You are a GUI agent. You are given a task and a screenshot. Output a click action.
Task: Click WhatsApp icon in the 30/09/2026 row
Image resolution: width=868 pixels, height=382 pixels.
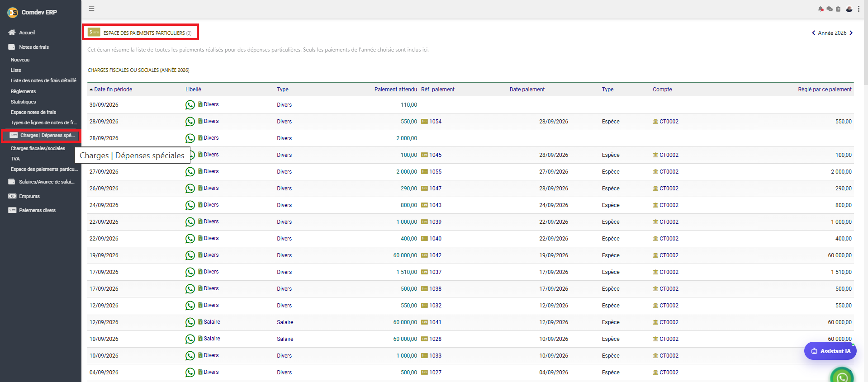pyautogui.click(x=190, y=105)
